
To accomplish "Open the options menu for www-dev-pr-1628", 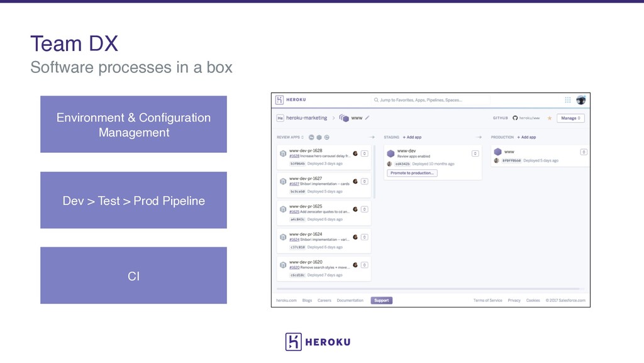I will point(364,154).
